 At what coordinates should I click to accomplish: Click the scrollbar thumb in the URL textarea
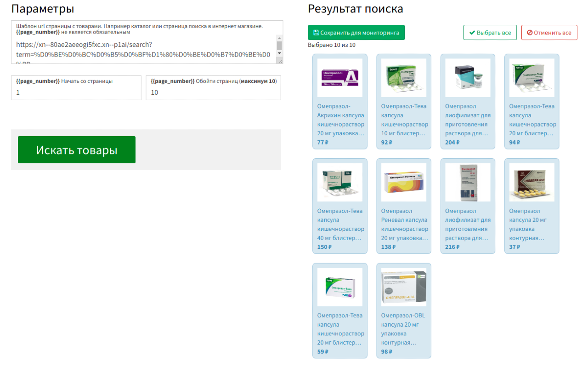pos(279,45)
